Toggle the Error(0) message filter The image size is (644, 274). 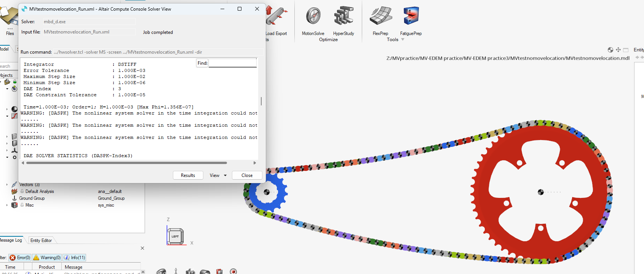coord(20,258)
